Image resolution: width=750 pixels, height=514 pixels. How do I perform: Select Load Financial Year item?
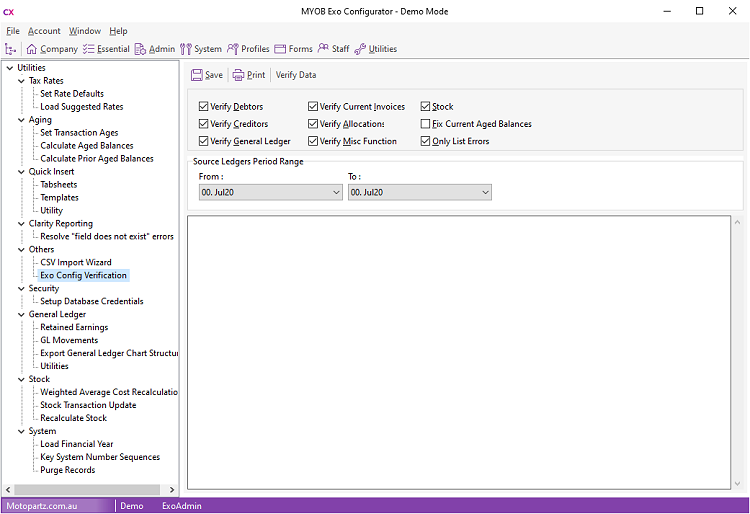(77, 444)
